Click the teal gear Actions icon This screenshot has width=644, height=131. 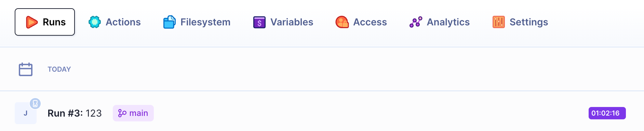pos(95,22)
